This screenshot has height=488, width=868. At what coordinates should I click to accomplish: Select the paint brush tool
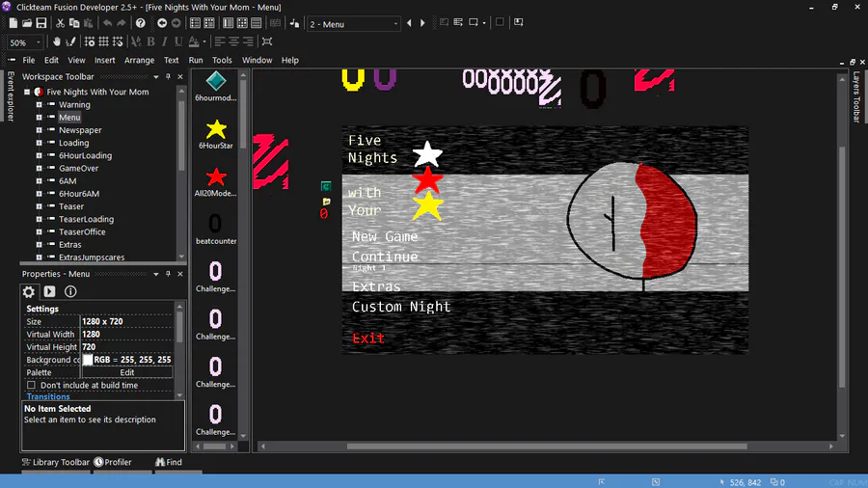tap(70, 41)
